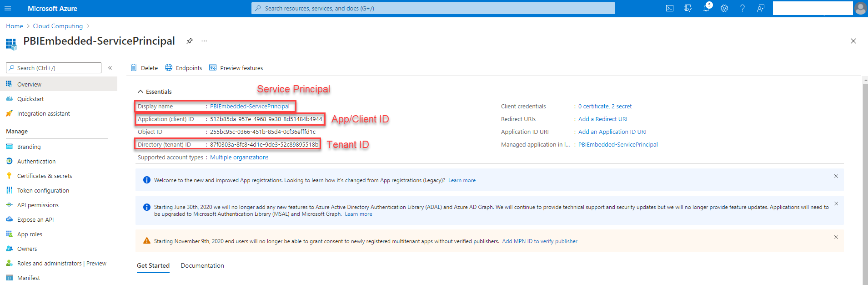This screenshot has width=868, height=285.
Task: Switch to the Get Started tab
Action: tap(153, 265)
